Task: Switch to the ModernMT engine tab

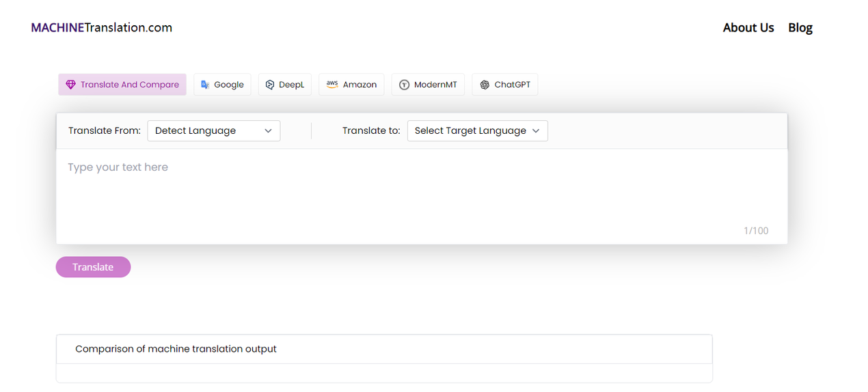Action: 428,85
